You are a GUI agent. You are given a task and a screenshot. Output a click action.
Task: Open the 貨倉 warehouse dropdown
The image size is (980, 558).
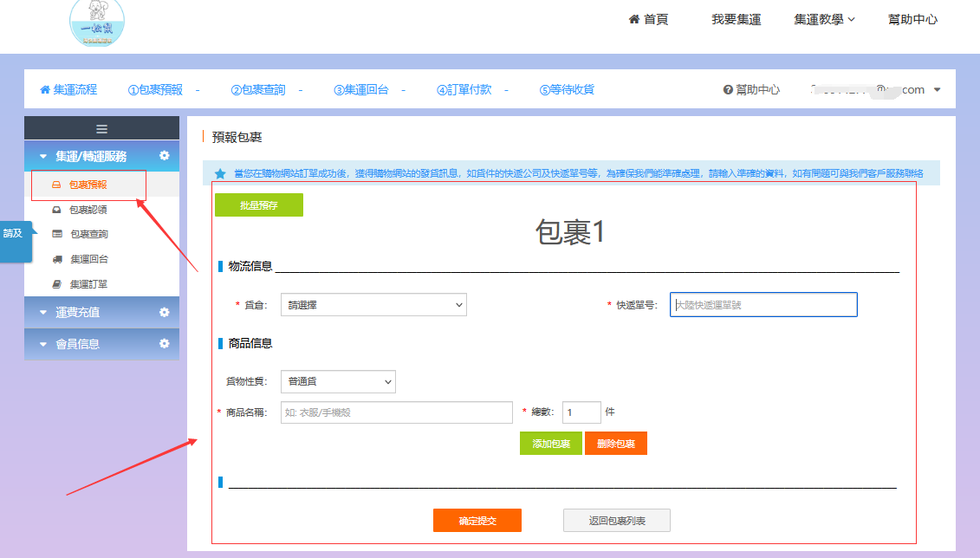(373, 305)
